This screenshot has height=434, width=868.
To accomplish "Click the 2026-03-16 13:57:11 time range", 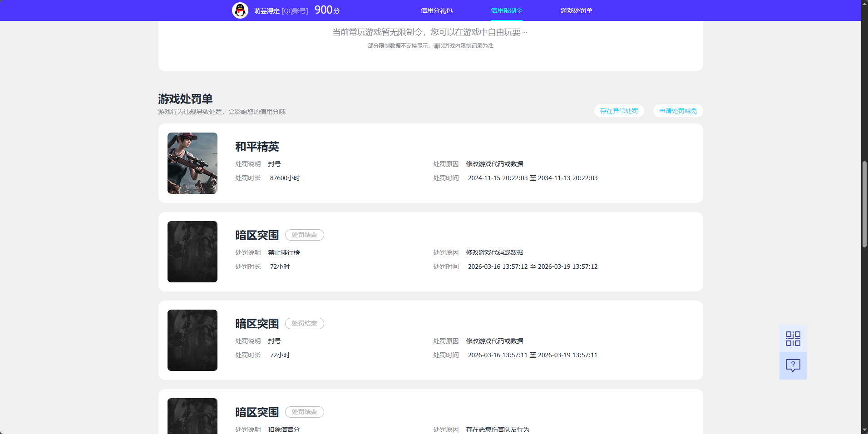I will (533, 355).
